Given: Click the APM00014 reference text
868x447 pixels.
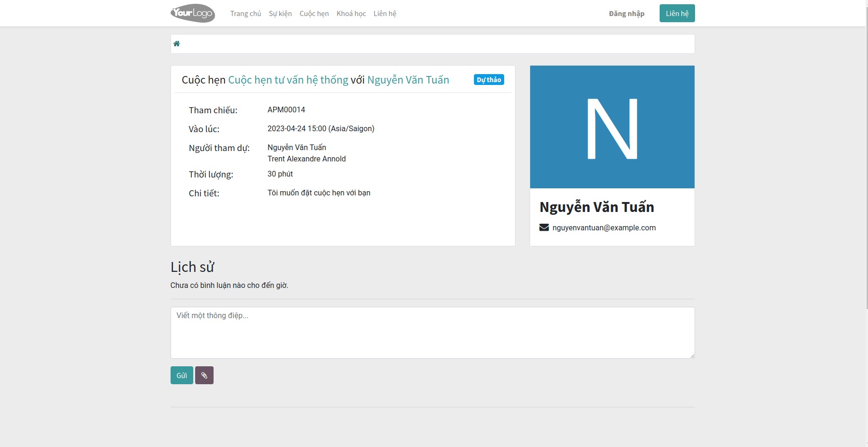Looking at the screenshot, I should pyautogui.click(x=286, y=110).
